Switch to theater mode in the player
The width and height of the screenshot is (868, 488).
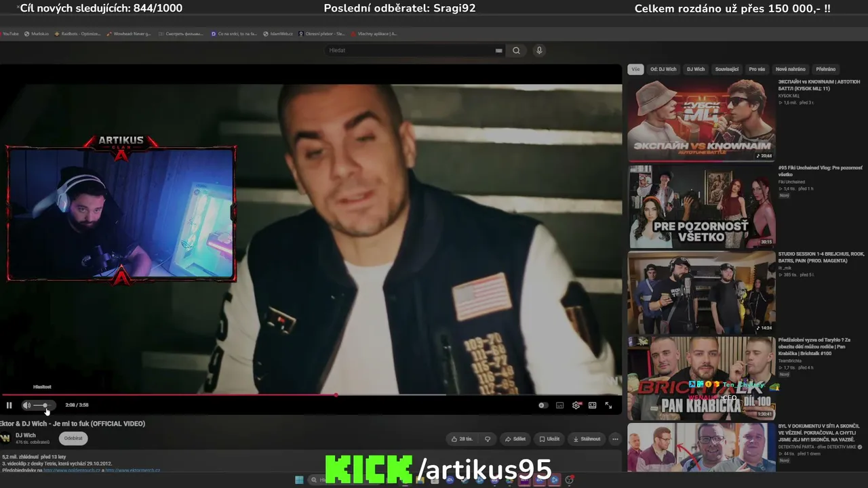tap(592, 405)
